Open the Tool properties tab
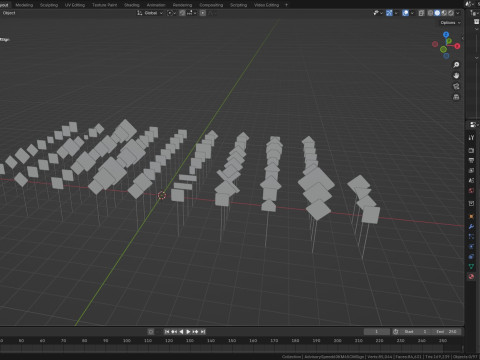Screen dimensions: 480x360 point(471,138)
